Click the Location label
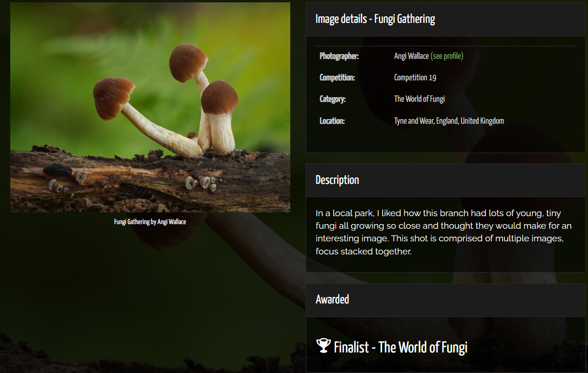 pos(332,121)
